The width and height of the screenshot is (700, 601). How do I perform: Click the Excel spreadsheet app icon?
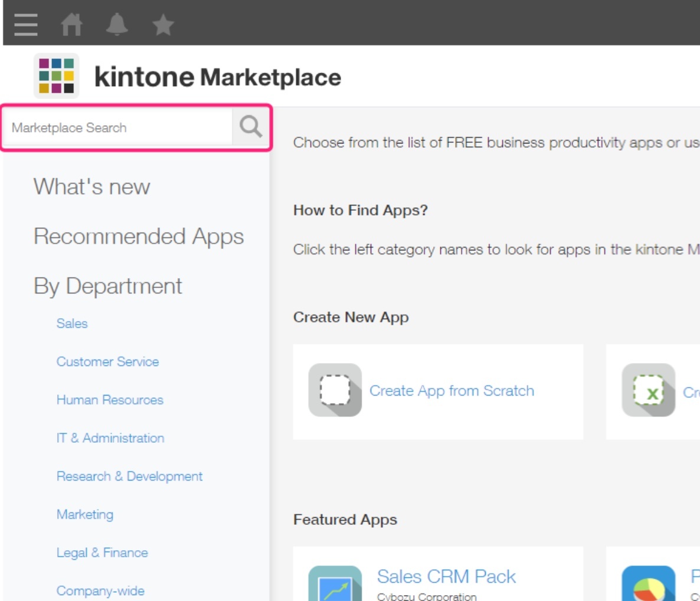point(648,390)
